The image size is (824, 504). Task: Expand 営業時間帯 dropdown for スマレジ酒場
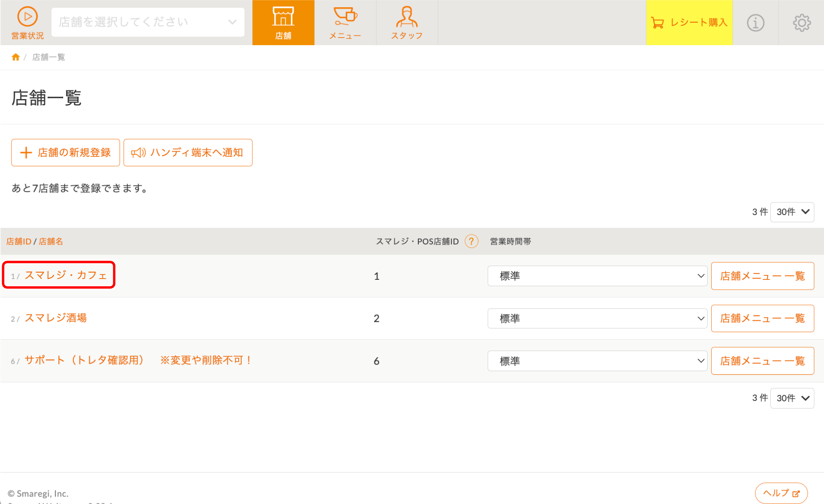pyautogui.click(x=597, y=319)
